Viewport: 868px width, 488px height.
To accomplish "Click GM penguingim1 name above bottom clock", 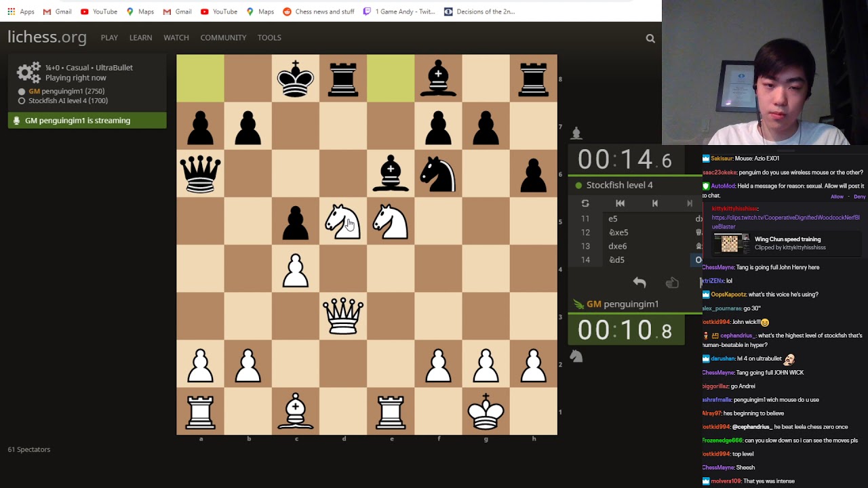I will (x=624, y=304).
